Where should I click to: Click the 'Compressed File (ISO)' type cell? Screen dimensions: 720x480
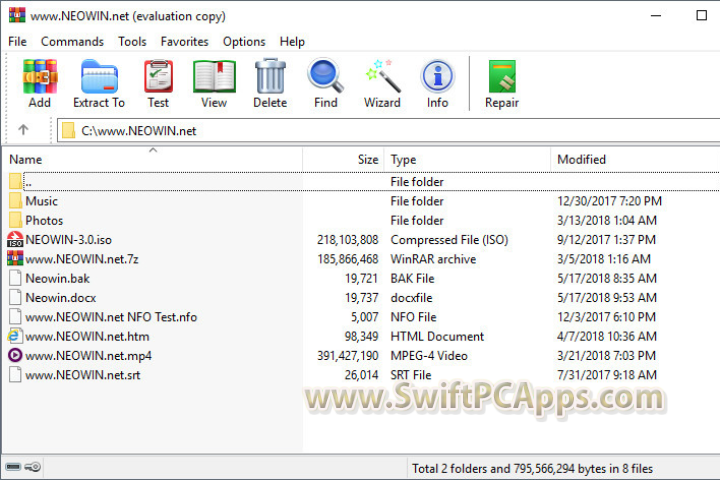coord(450,240)
